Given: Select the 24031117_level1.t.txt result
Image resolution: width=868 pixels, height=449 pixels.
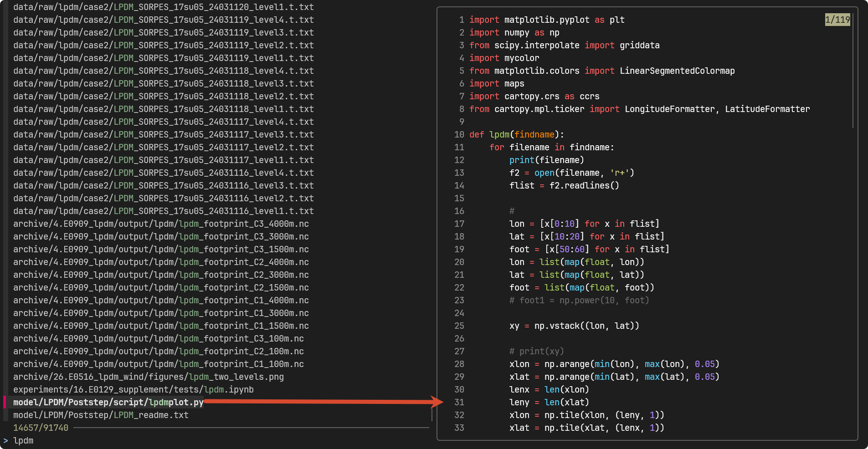Looking at the screenshot, I should pyautogui.click(x=164, y=160).
